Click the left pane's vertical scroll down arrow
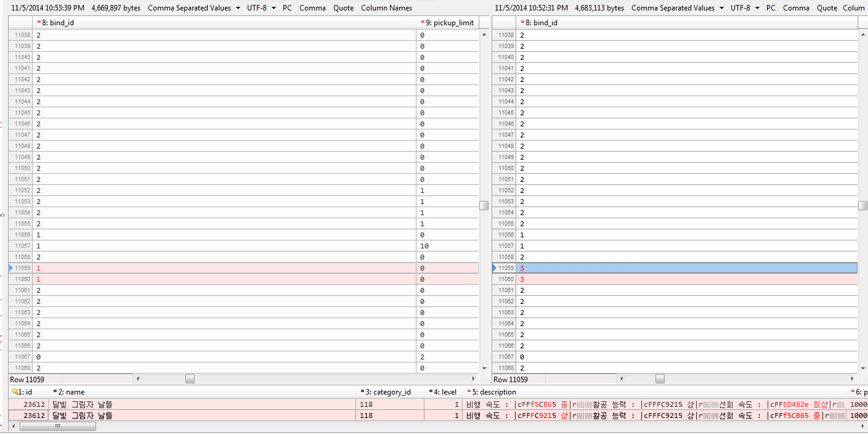The image size is (868, 434). pos(484,369)
